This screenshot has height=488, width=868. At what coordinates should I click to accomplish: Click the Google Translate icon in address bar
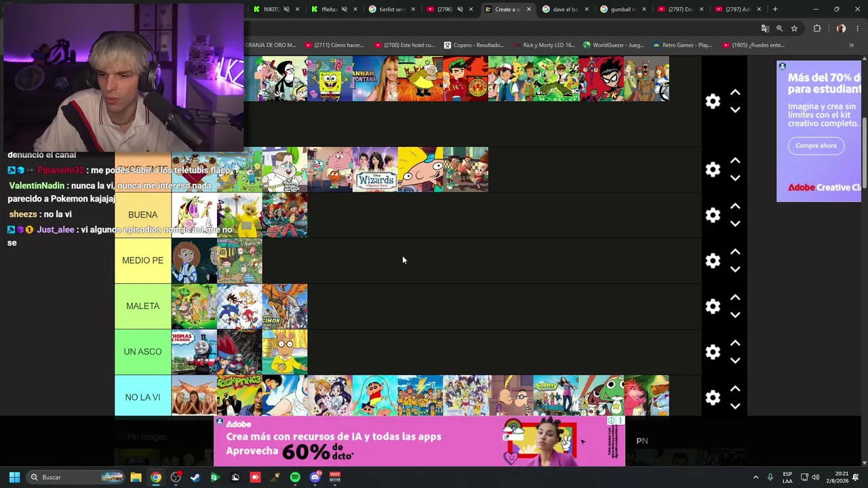tap(765, 28)
